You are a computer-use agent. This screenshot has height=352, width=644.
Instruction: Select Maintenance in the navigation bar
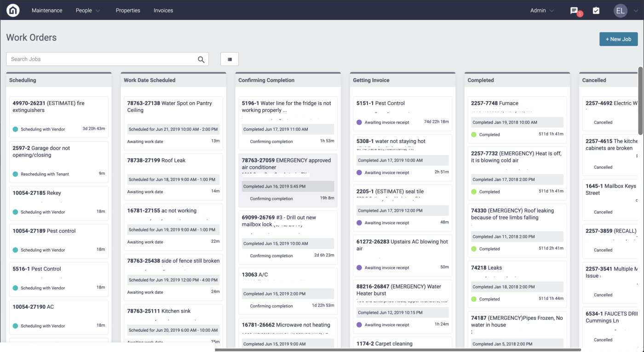47,10
